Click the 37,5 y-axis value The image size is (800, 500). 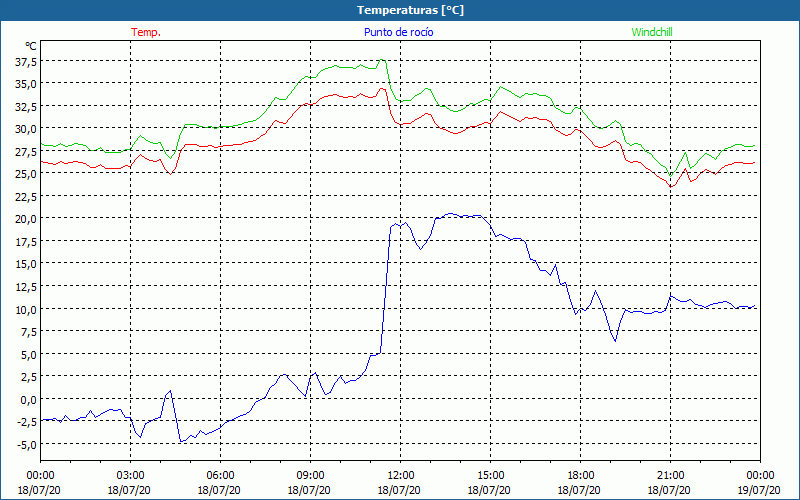(x=26, y=62)
